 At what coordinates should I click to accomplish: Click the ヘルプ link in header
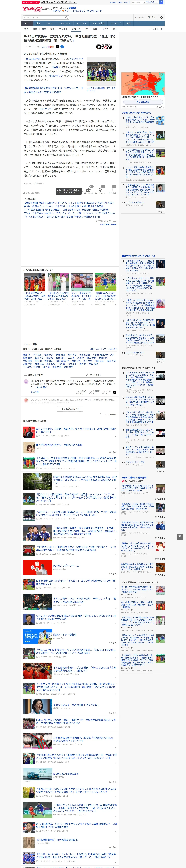coord(127,2)
